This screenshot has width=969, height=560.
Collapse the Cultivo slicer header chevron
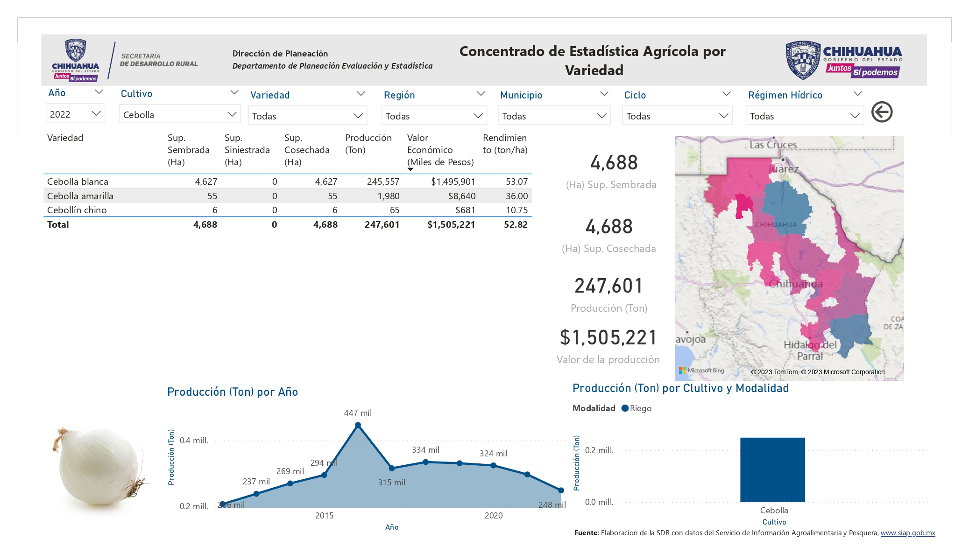pyautogui.click(x=234, y=92)
